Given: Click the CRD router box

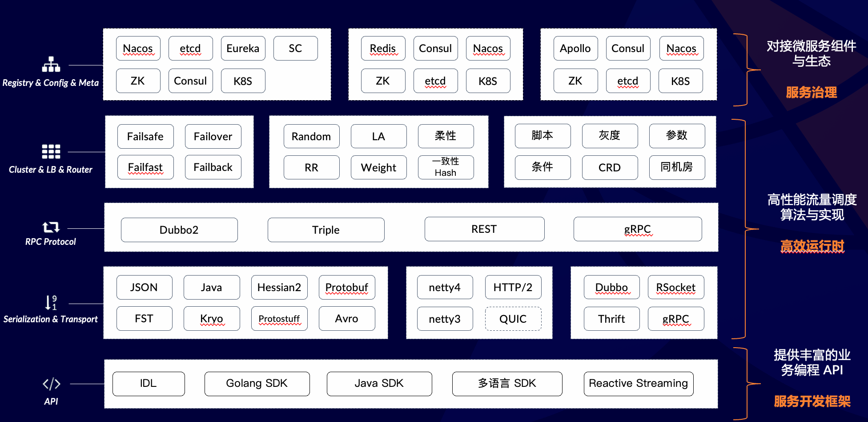Looking at the screenshot, I should (609, 168).
